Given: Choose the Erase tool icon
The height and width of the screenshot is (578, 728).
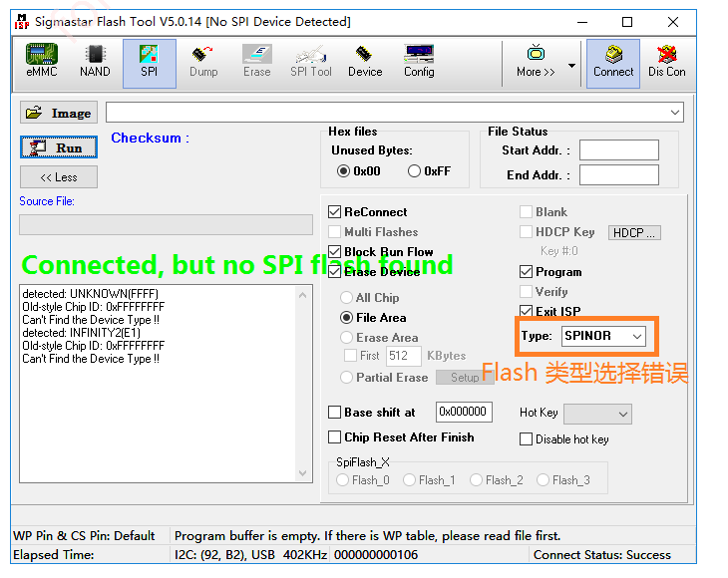Looking at the screenshot, I should (x=256, y=61).
